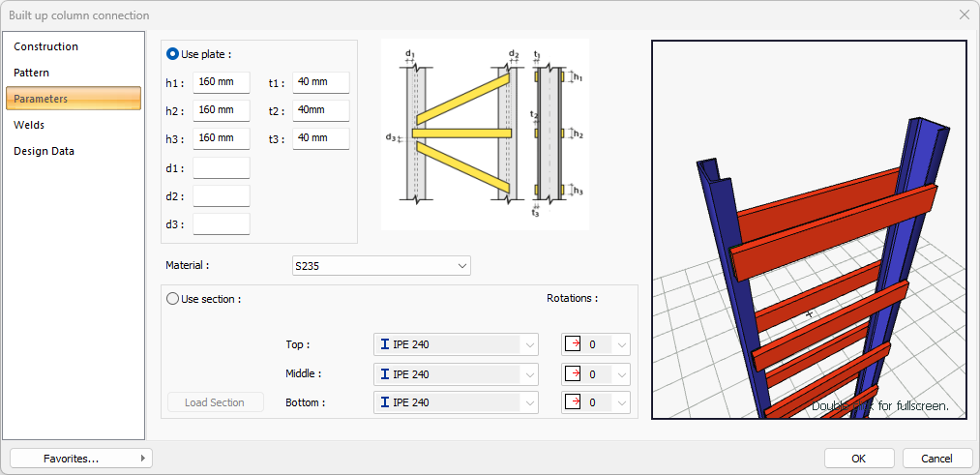The image size is (980, 475).
Task: Open the Bottom rotation dropdown
Action: coord(596,402)
